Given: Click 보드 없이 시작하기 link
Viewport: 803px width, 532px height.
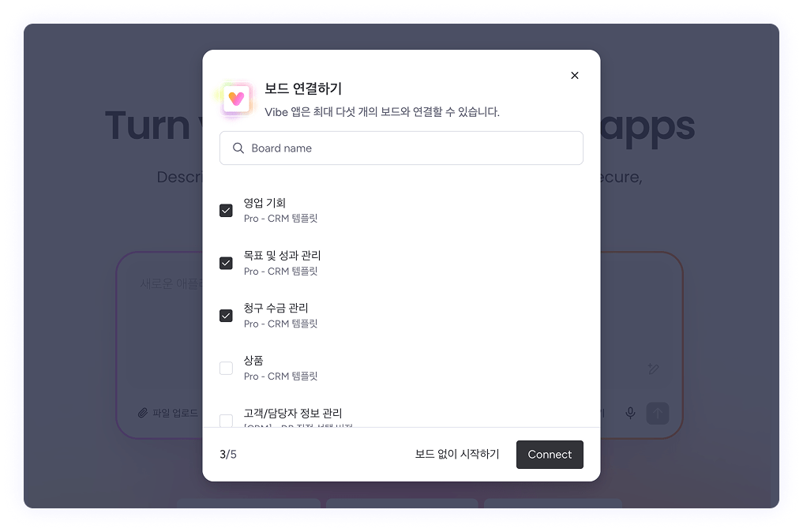Looking at the screenshot, I should pyautogui.click(x=457, y=454).
